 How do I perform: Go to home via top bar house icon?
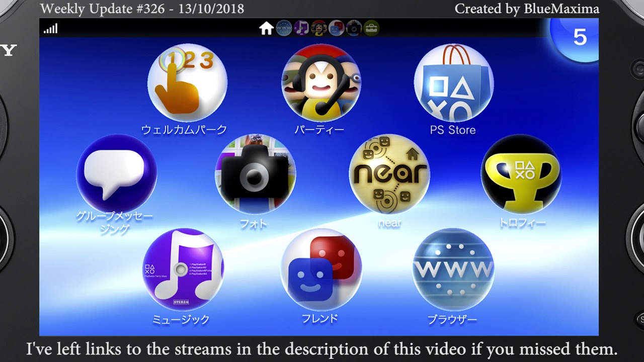[266, 29]
